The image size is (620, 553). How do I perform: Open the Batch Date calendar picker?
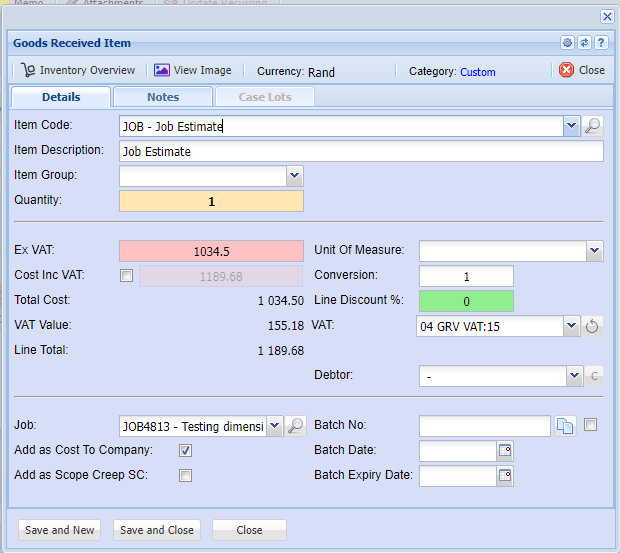point(505,451)
